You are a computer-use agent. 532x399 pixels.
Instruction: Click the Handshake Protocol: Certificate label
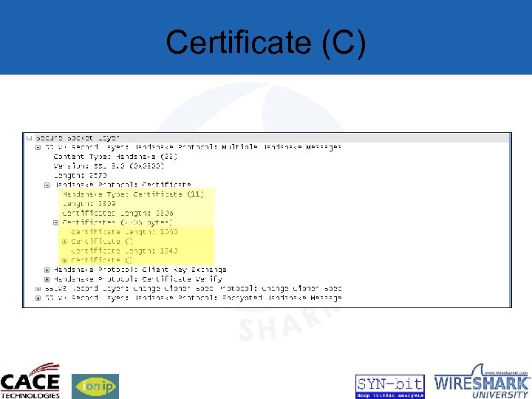(123, 185)
